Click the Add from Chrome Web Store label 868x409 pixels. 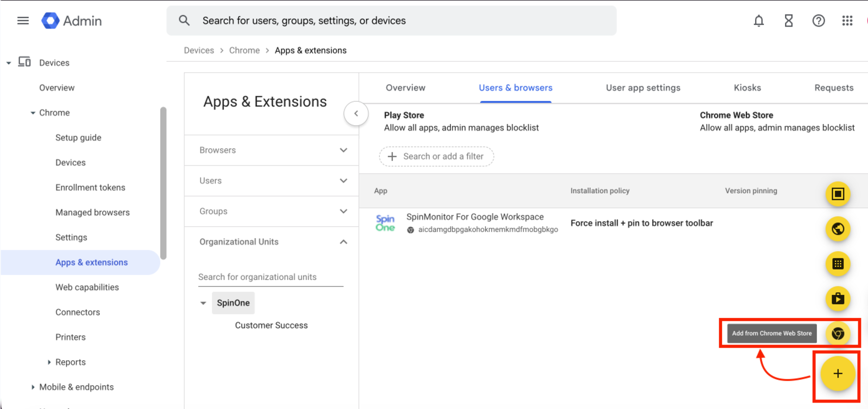771,334
